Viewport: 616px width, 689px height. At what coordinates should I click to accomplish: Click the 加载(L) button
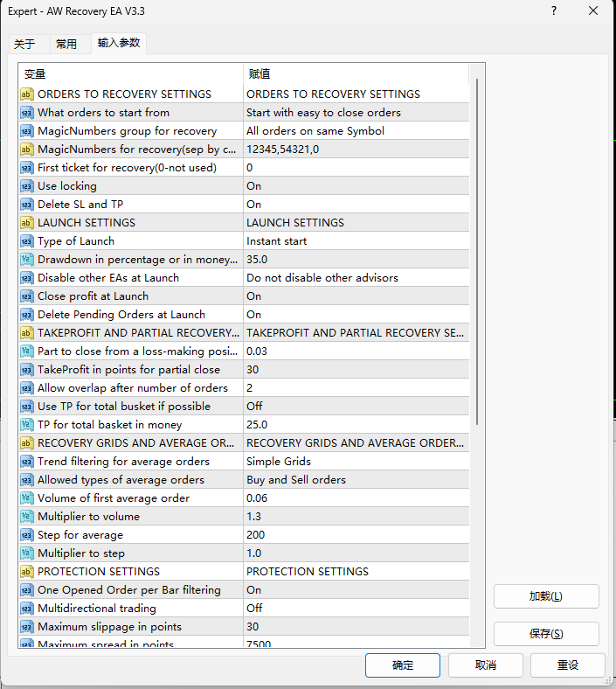click(546, 596)
